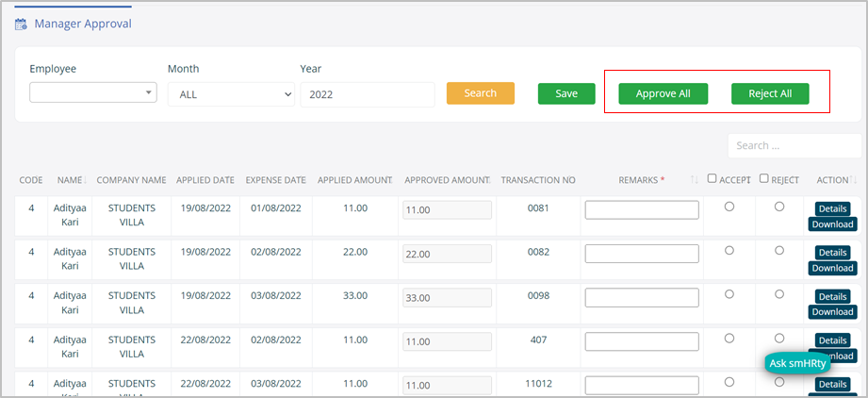Click Remarks field for transaction 0098

click(642, 297)
